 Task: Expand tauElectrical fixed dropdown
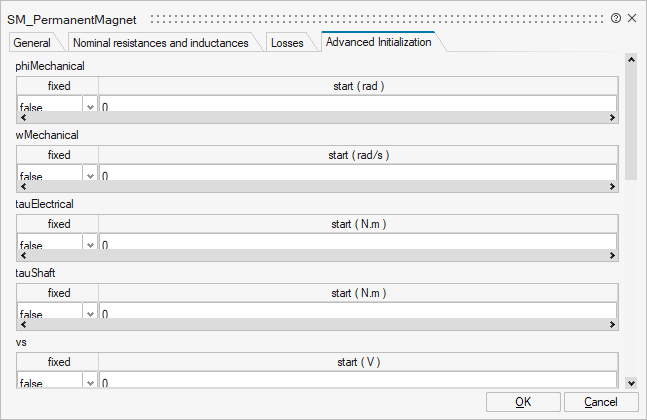coord(90,245)
